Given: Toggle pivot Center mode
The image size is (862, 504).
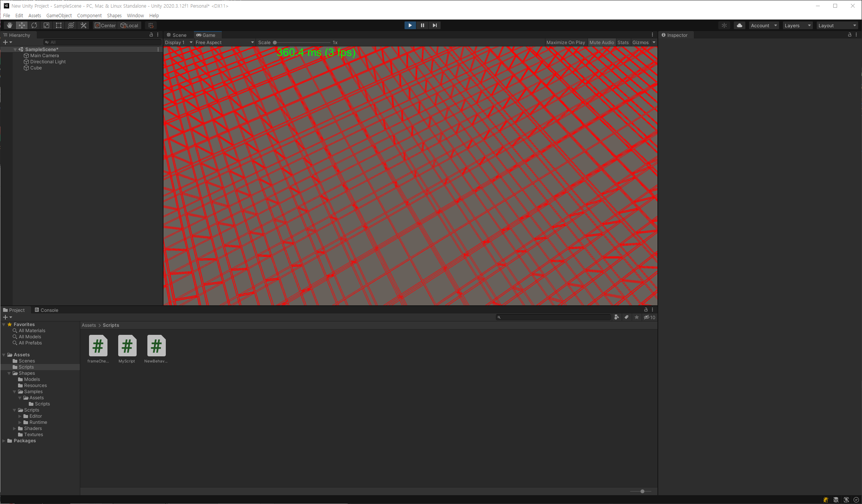Looking at the screenshot, I should 105,25.
